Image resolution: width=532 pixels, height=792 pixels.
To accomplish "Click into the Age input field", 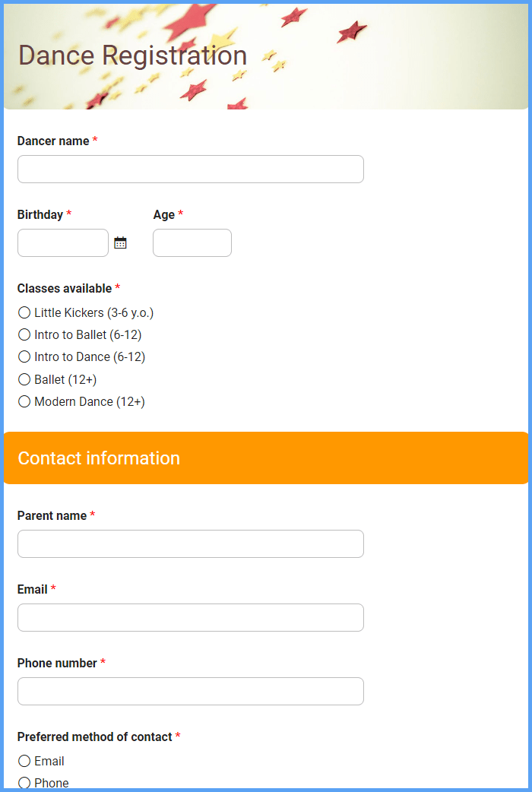I will (192, 243).
